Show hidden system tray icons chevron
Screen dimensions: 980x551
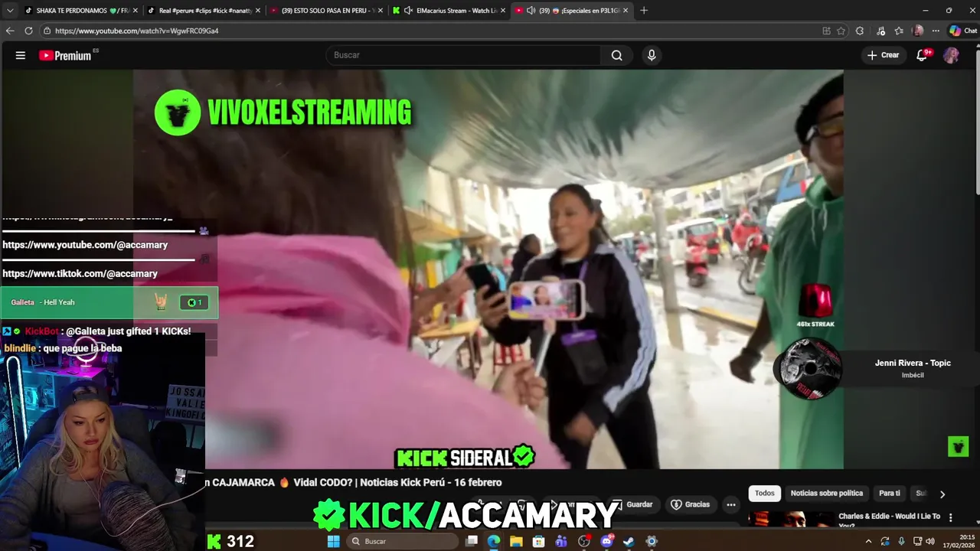click(x=868, y=541)
